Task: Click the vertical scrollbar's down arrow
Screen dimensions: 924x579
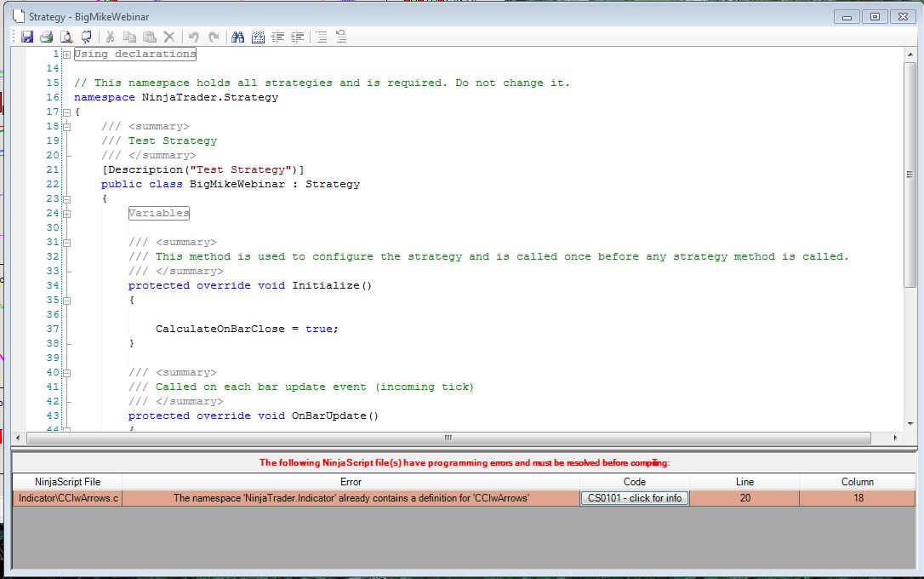Action: (x=910, y=423)
